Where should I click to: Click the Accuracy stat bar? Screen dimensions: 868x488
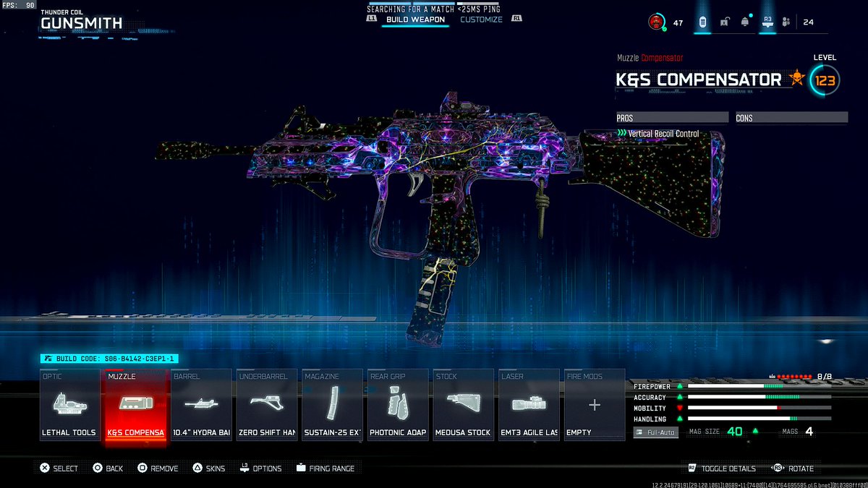coord(759,397)
